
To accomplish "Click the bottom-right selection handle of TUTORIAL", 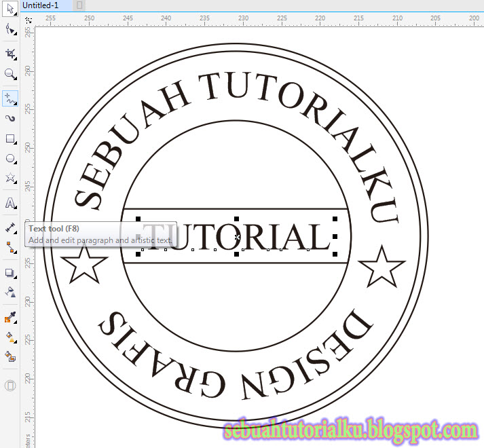I will [x=335, y=254].
